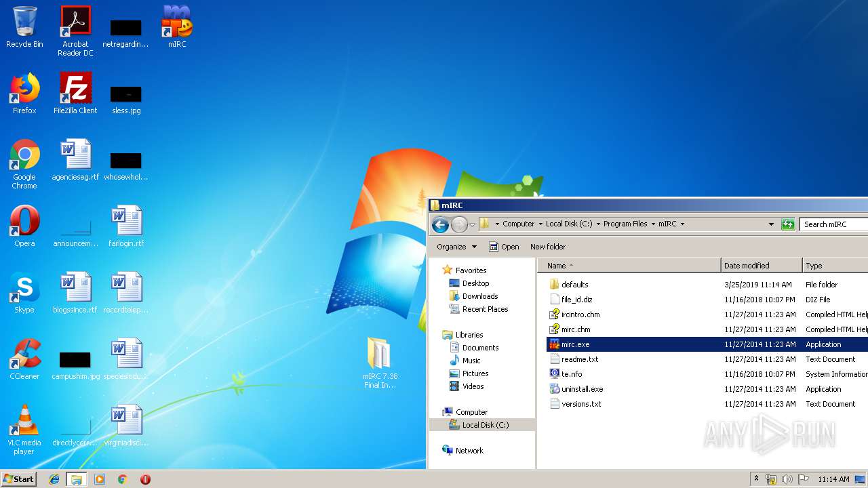868x488 pixels.
Task: Open CCleaner desktop shortcut
Action: (24, 359)
